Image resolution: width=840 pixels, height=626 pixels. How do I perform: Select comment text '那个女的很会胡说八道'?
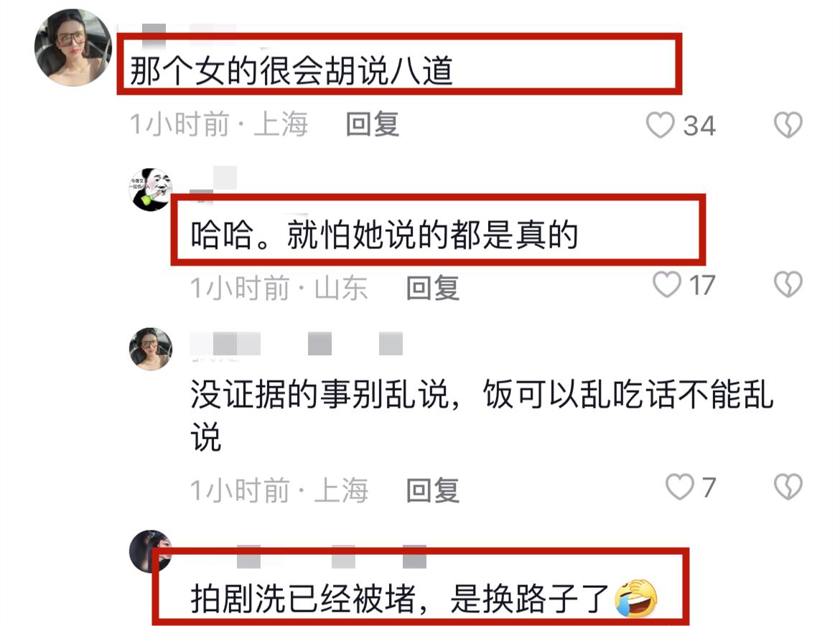coord(291,70)
